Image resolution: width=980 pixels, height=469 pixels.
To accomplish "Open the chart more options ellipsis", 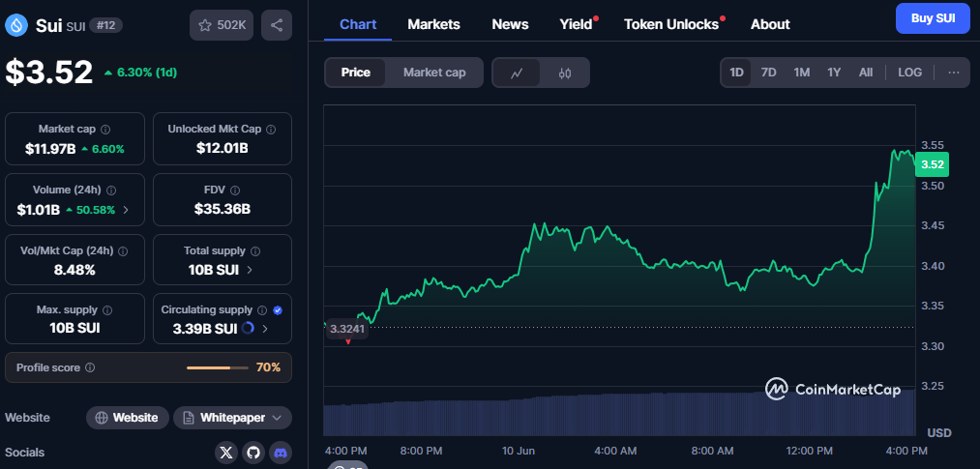I will pyautogui.click(x=953, y=73).
